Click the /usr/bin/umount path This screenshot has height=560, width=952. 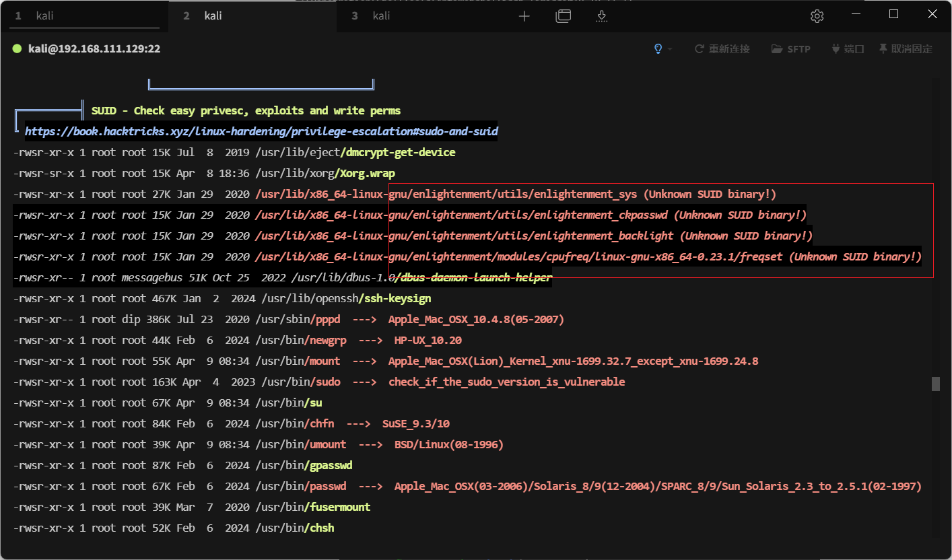(x=301, y=445)
